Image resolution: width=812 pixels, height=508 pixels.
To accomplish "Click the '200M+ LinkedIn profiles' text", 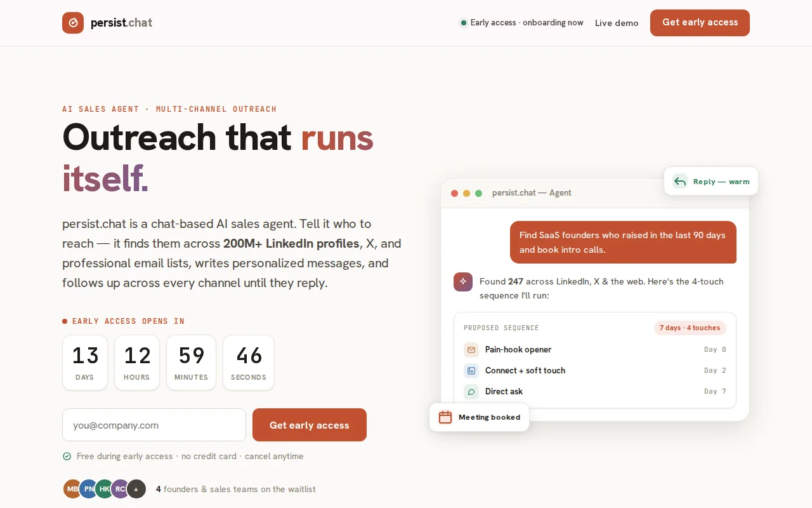I will coord(291,243).
